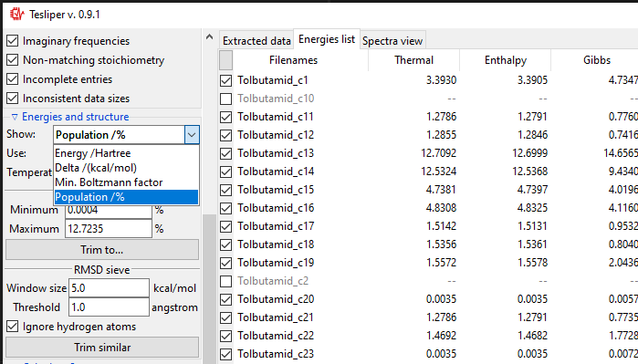Screen dimensions: 638x364
Task: Toggle Imaginary frequencies checkbox
Action: [x=13, y=41]
